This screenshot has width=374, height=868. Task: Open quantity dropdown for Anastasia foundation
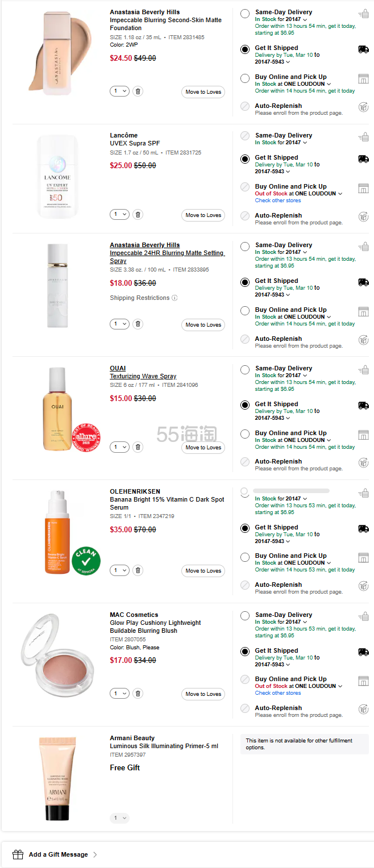click(119, 91)
